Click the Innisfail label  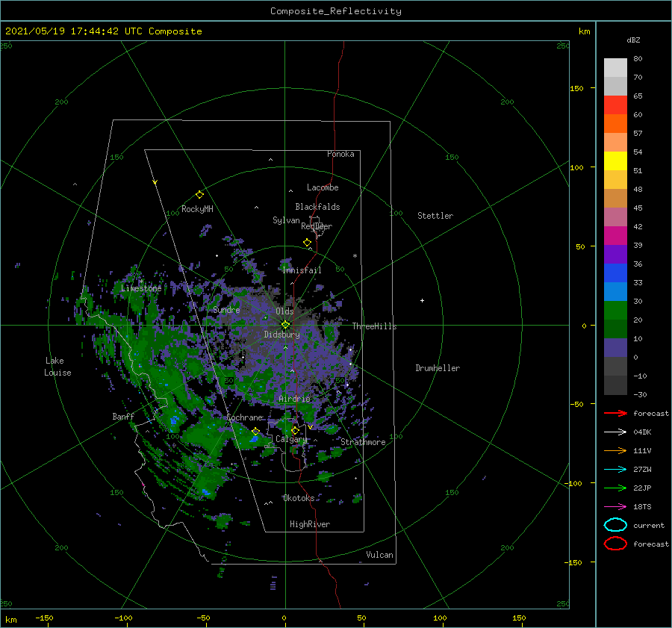pos(302,270)
